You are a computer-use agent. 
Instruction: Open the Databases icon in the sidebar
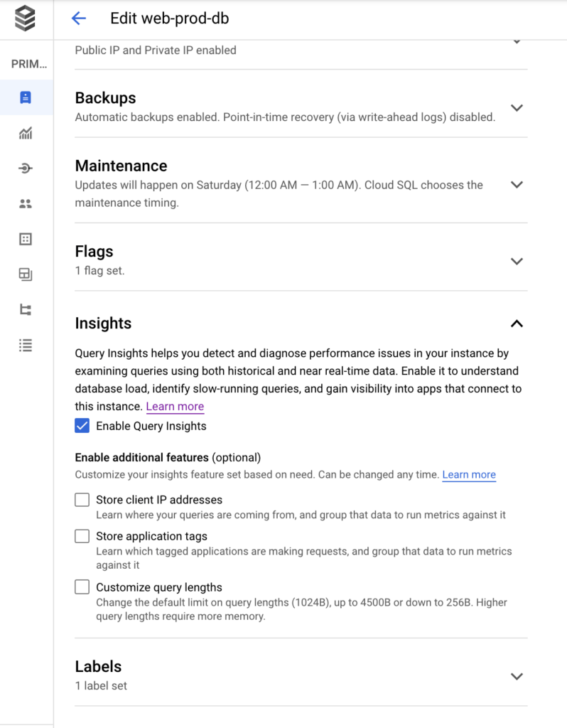pos(26,239)
